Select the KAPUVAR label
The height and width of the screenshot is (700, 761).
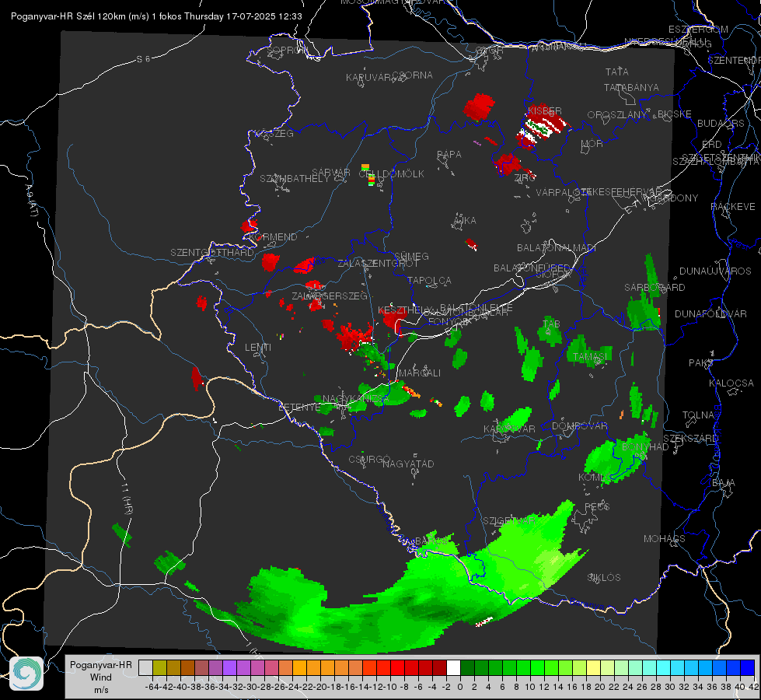(368, 78)
